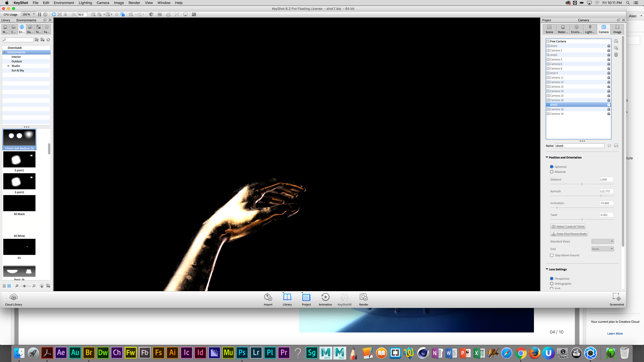Toggle lock on shot1 camera
The height and width of the screenshot is (362, 644).
point(609,46)
